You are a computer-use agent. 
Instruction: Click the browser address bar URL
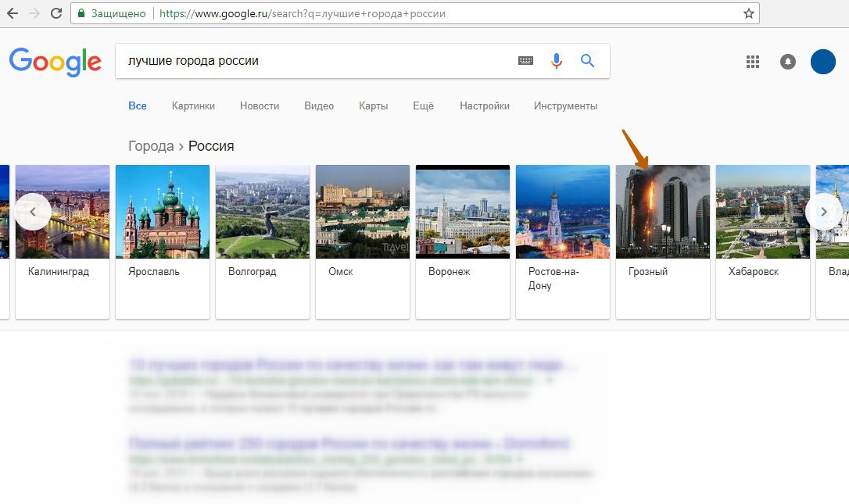(302, 13)
